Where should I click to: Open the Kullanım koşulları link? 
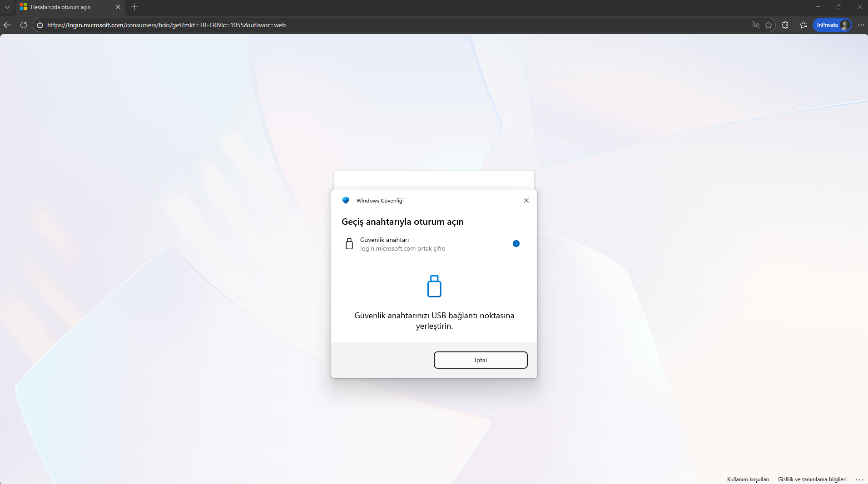pyautogui.click(x=748, y=479)
